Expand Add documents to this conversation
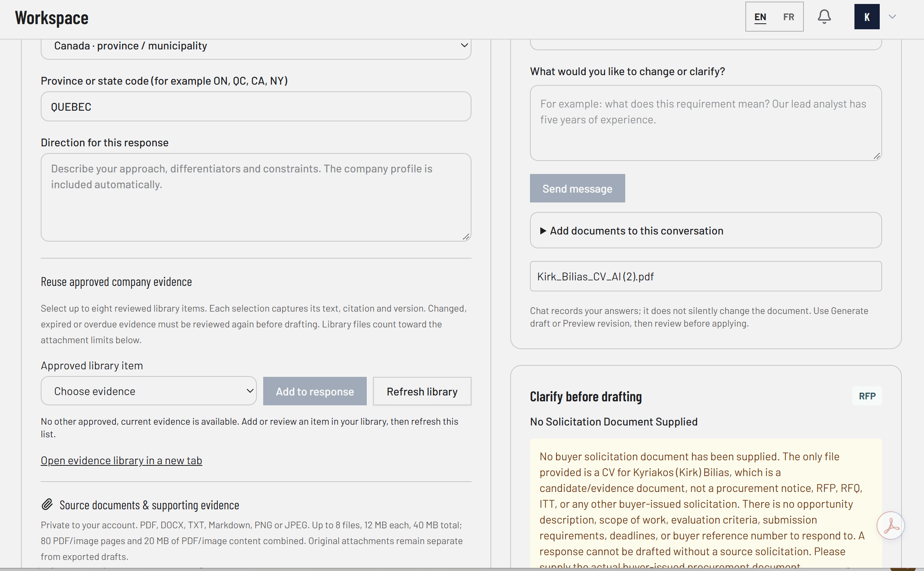924x571 pixels. point(705,231)
